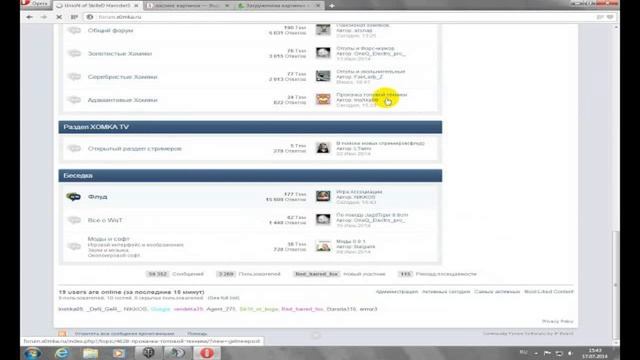640x360 pixels.
Task: Open the Most Liked Content link
Action: tap(549, 292)
